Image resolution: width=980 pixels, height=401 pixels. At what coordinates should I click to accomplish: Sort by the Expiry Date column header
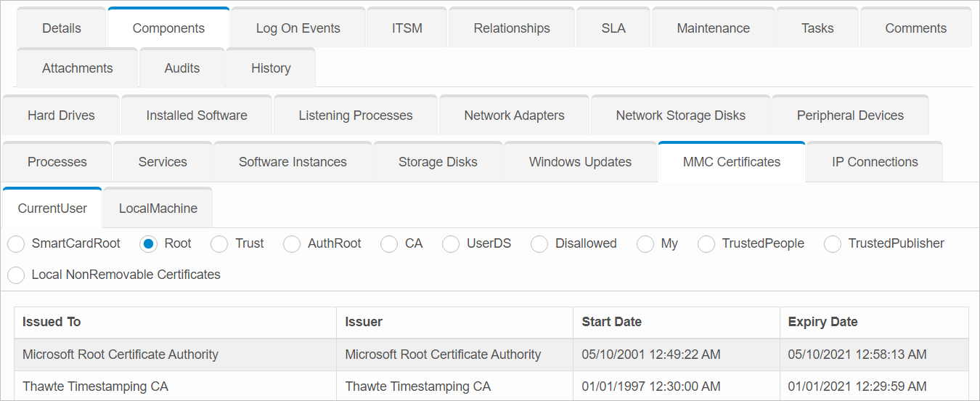click(822, 322)
